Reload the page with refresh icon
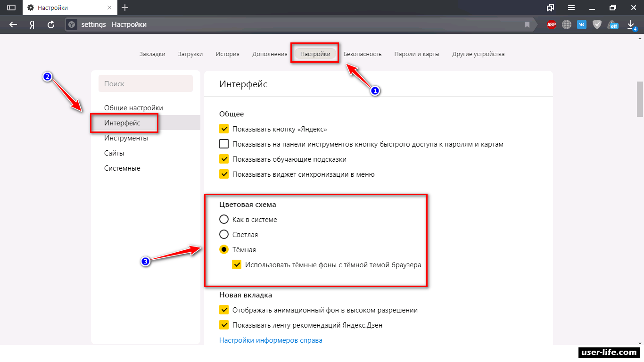This screenshot has height=362, width=644. point(50,25)
